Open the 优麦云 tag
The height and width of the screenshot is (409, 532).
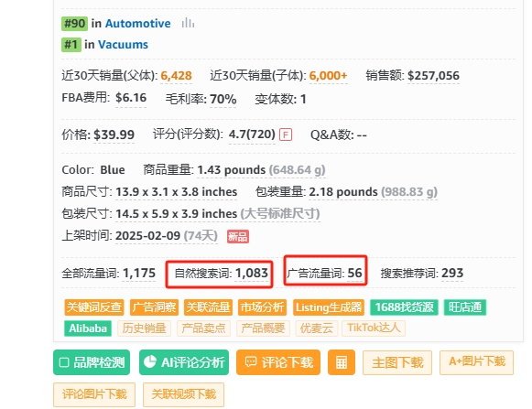(316, 328)
